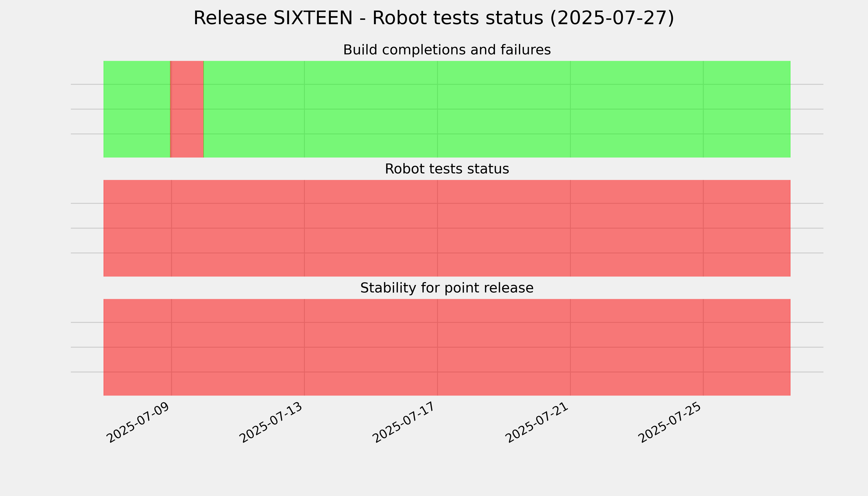Click the green build area between 07-17 and 07-21
The height and width of the screenshot is (496, 868).
[x=504, y=109]
